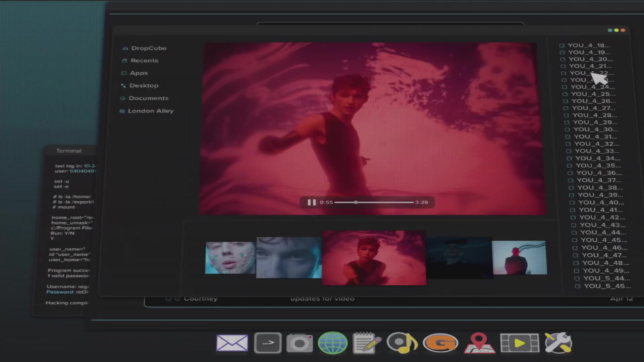Check the box for YOU_5_44 file

(577, 279)
